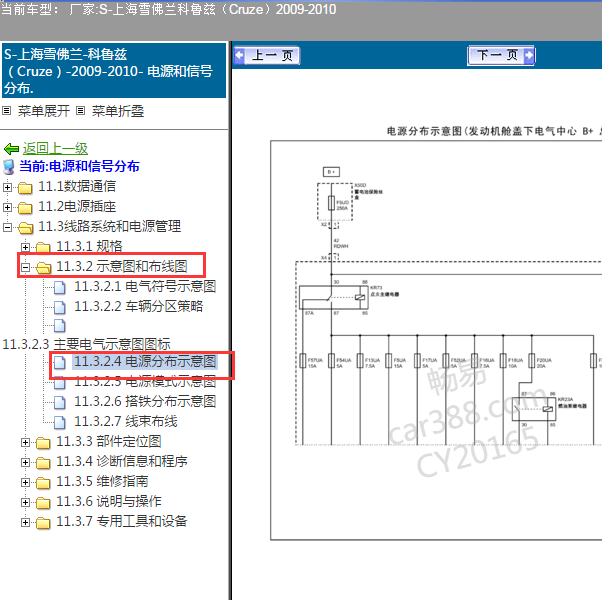Viewport: 602px width, 600px height.
Task: Select 11.3.3 部件定位图 tree item
Action: (x=109, y=442)
